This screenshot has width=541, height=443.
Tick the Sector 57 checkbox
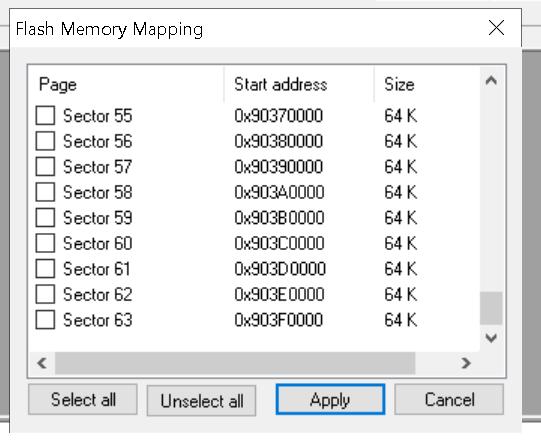(45, 166)
